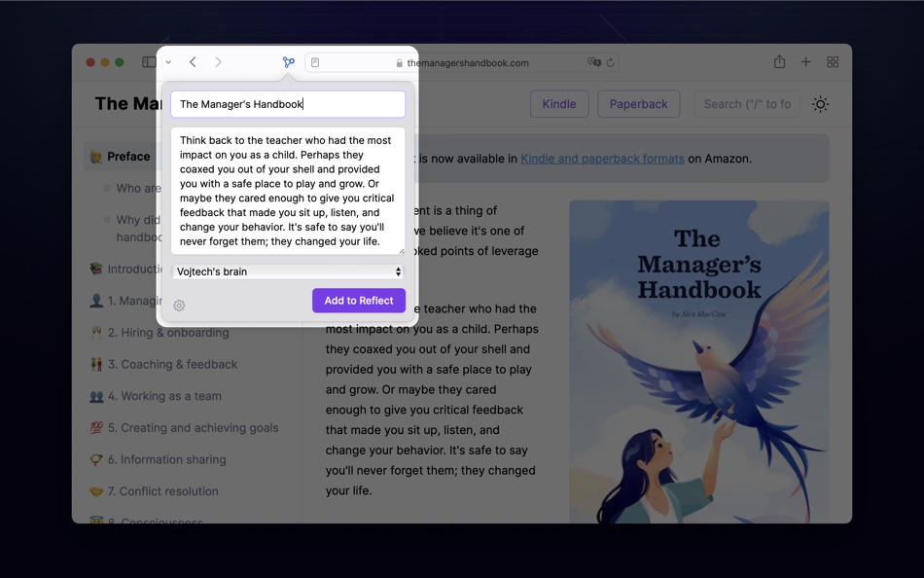Image resolution: width=924 pixels, height=578 pixels.
Task: Click into the note text area
Action: coord(288,191)
